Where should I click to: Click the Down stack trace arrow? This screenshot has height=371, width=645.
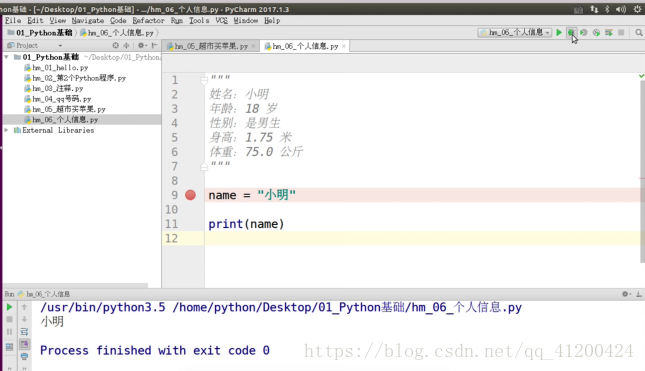(x=24, y=320)
